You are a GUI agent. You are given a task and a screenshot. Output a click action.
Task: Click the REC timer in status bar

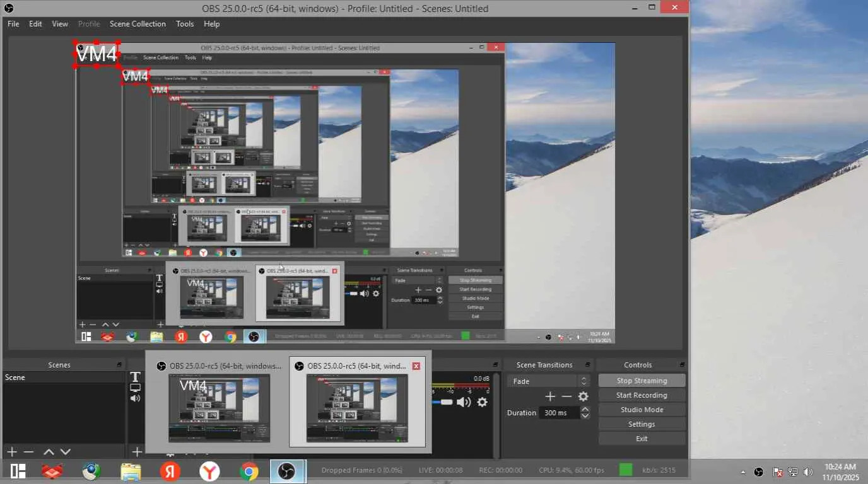click(501, 470)
